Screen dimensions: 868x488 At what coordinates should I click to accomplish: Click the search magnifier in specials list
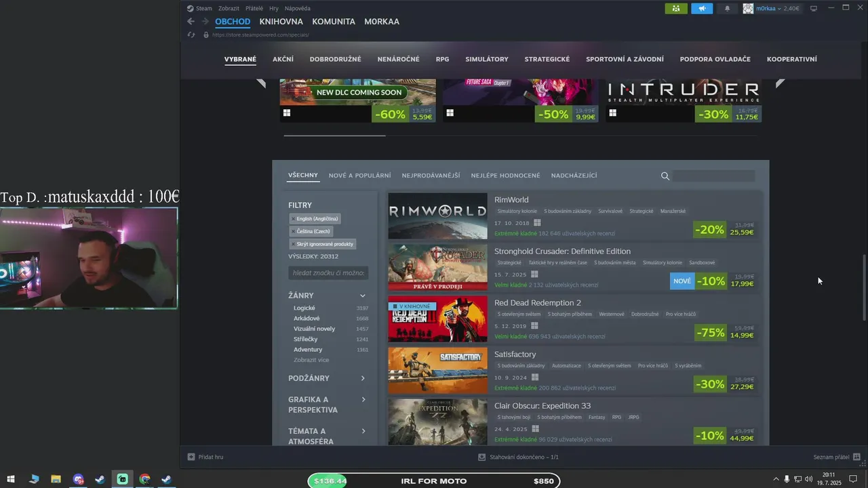pos(665,176)
